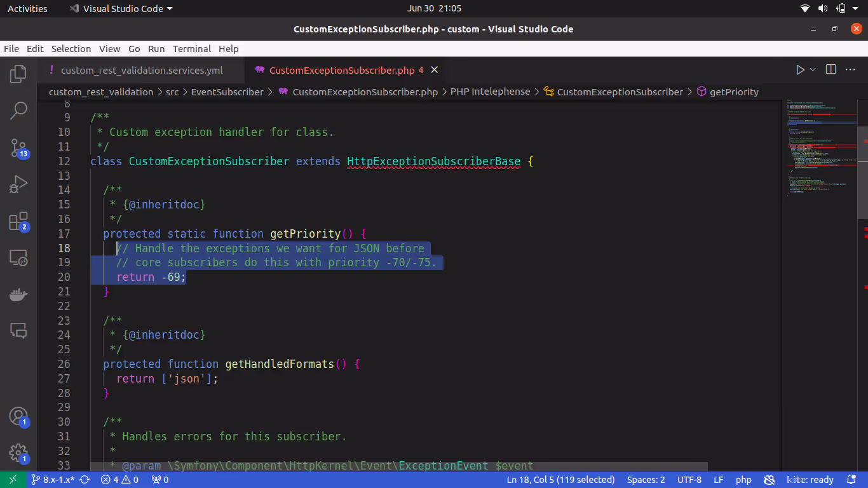Screen dimensions: 868x488
Task: Click the editor vertical scrollbar
Action: click(862, 172)
